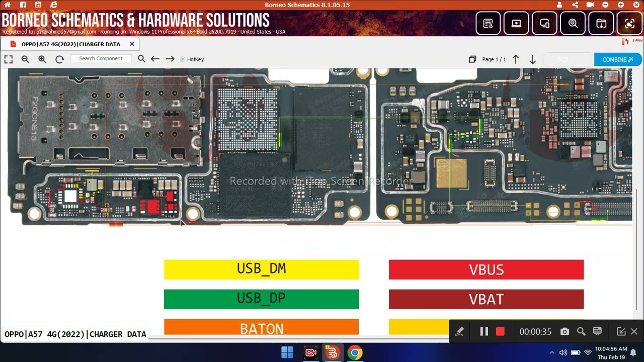
Task: Stop the screen recording
Action: tap(500, 331)
